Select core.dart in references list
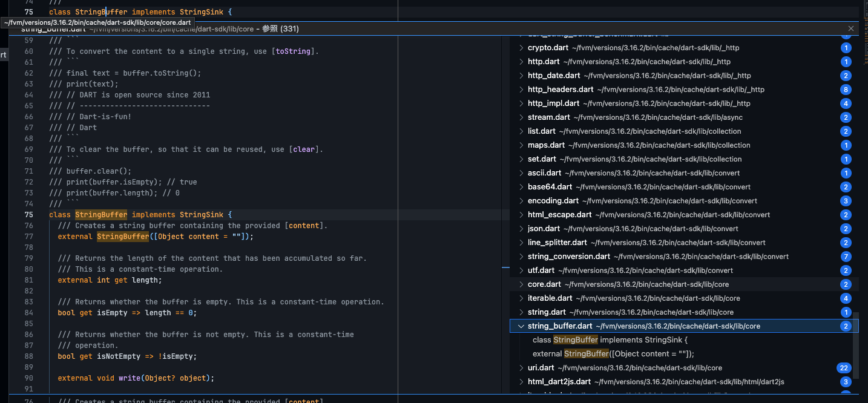 coord(684,284)
